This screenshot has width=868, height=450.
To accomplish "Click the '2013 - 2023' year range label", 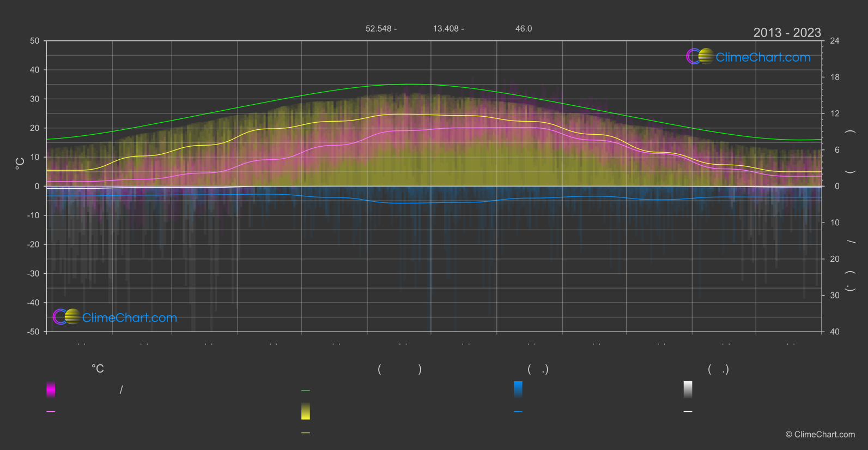I will [x=787, y=33].
